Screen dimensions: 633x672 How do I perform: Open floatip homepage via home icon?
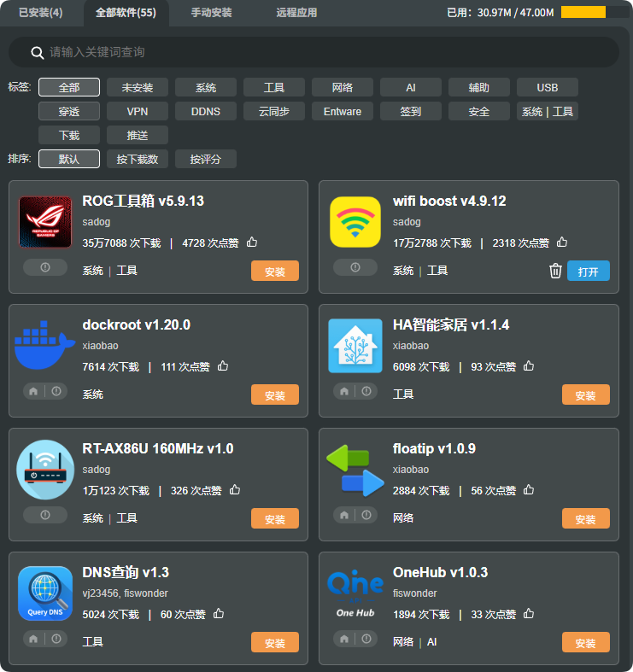pos(344,515)
